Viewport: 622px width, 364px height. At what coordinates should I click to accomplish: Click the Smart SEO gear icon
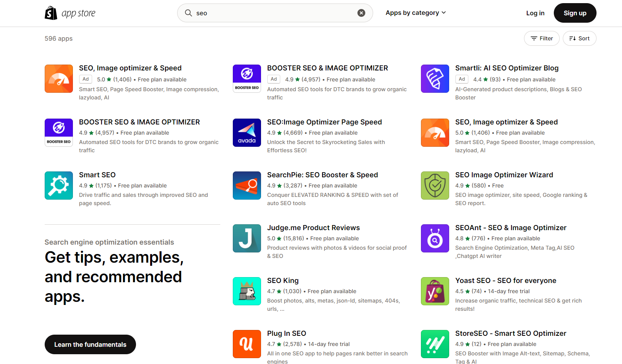click(x=59, y=186)
